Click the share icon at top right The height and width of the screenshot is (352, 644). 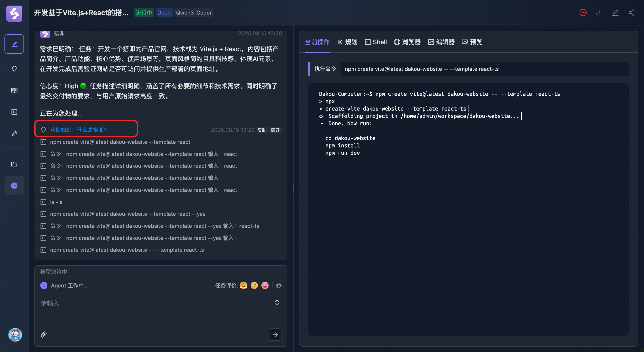[x=631, y=13]
